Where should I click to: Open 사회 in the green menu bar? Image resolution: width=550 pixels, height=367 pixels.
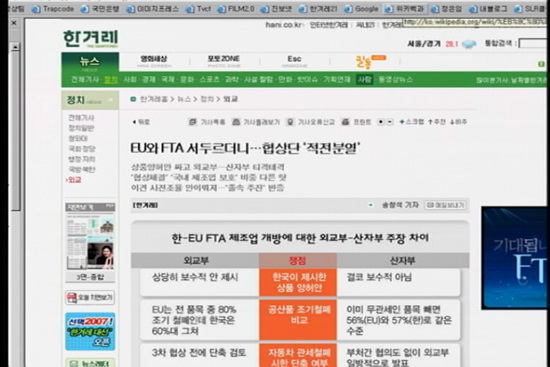click(x=130, y=80)
